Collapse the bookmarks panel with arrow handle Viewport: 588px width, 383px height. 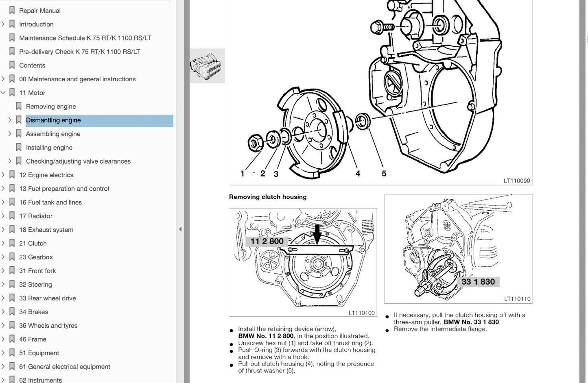click(x=180, y=229)
